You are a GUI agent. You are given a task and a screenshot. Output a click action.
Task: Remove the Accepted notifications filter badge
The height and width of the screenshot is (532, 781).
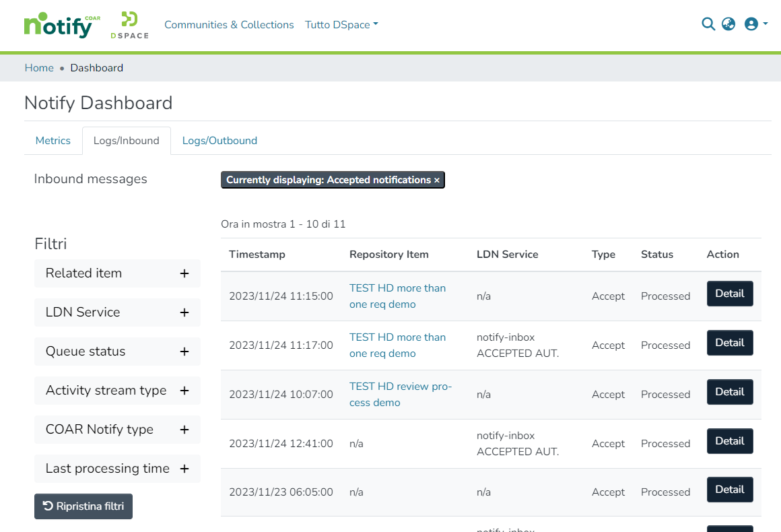[x=333, y=180]
